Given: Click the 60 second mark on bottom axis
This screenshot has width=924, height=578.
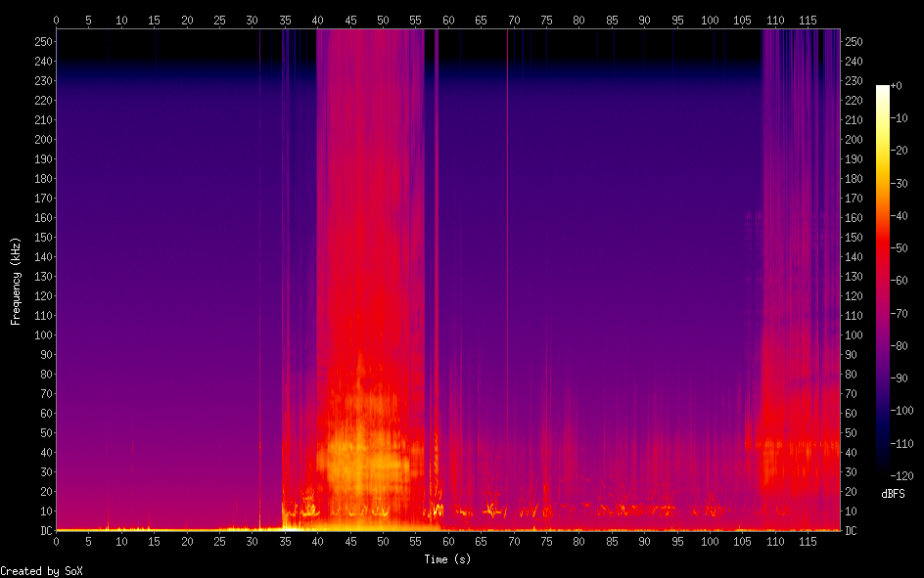Looking at the screenshot, I should [448, 541].
